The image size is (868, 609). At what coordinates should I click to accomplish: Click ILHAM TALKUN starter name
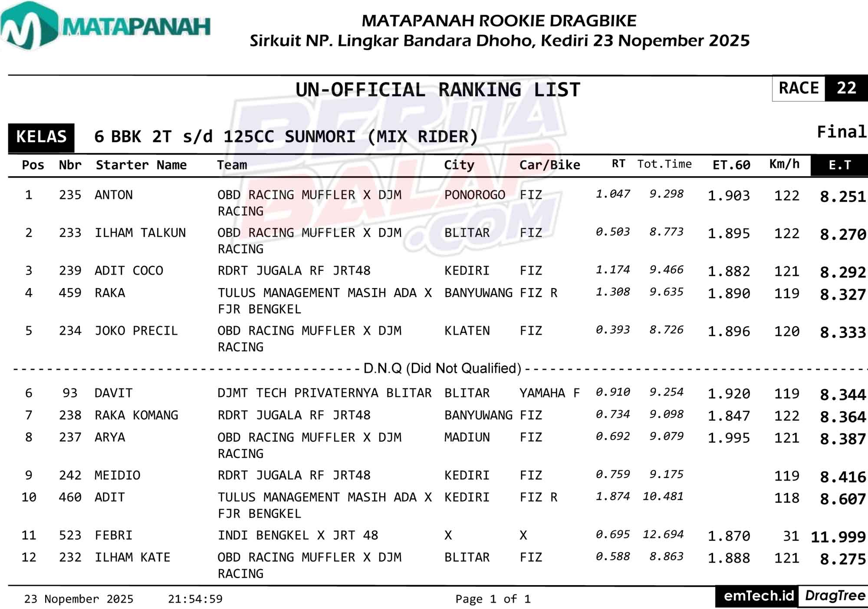point(140,233)
